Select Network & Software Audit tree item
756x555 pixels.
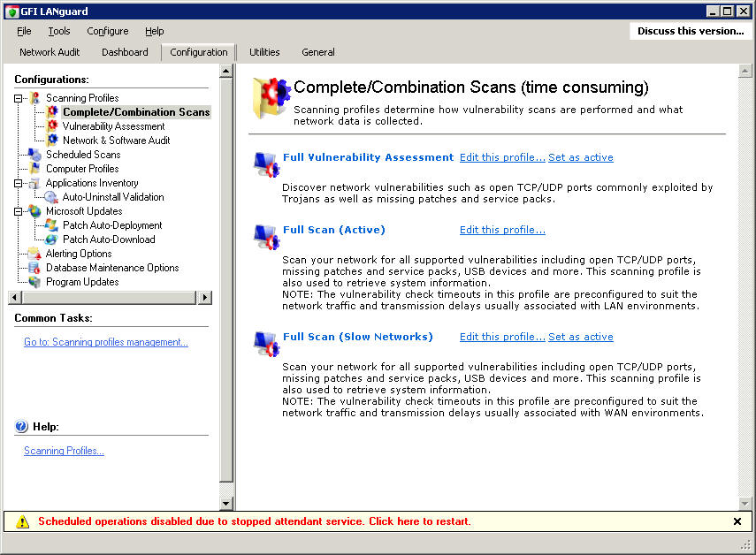pyautogui.click(x=116, y=141)
